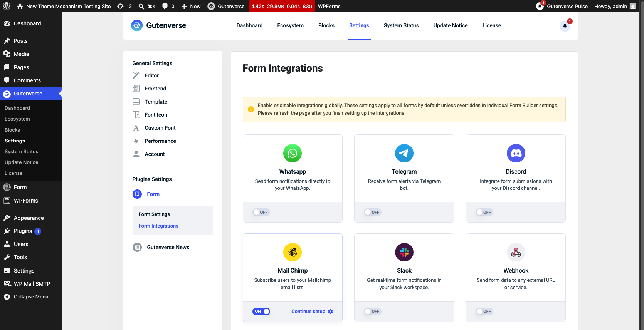
Task: Disable the Mail Chimp integration toggle
Action: (261, 311)
